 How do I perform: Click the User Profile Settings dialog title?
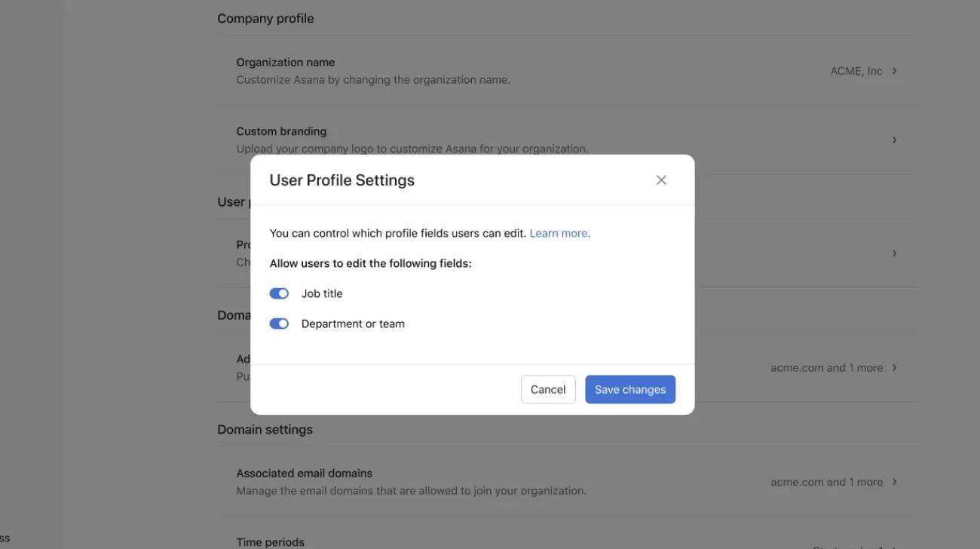click(x=341, y=179)
